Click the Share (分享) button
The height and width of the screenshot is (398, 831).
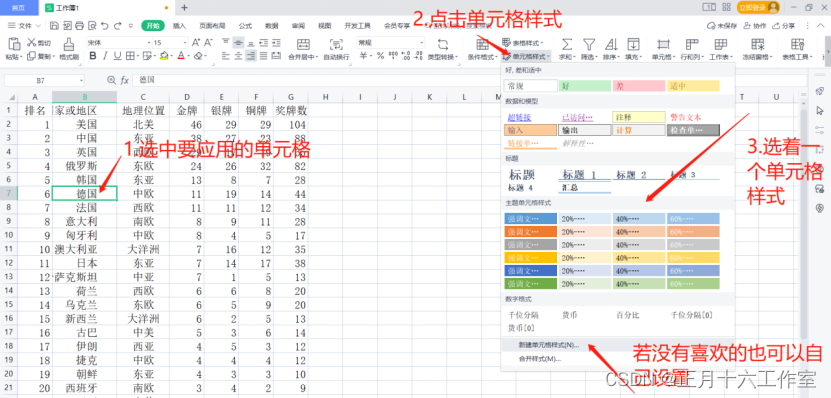pos(784,25)
